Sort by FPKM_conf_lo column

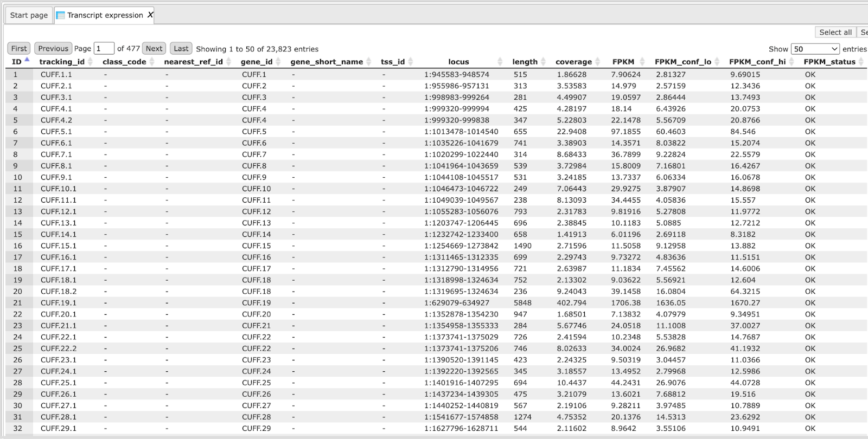pos(683,62)
